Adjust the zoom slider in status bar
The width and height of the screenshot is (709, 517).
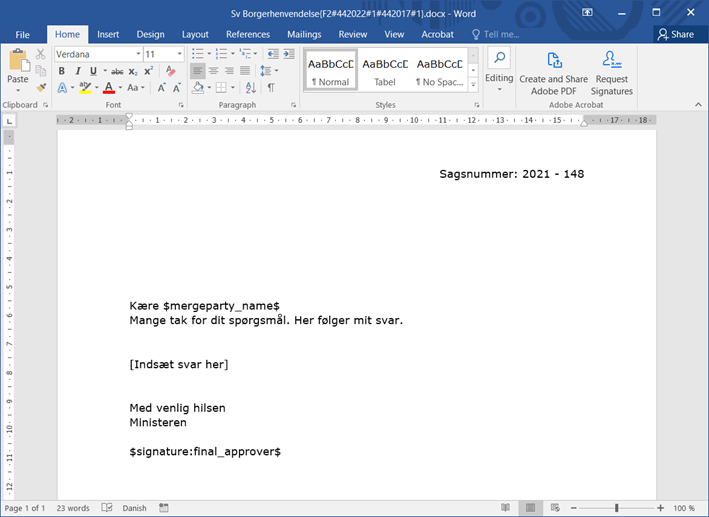point(616,508)
